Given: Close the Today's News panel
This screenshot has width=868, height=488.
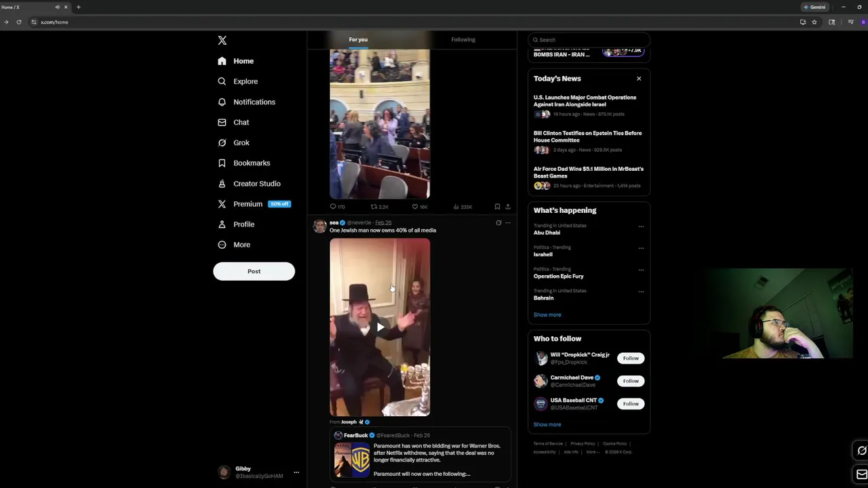Looking at the screenshot, I should click(639, 79).
